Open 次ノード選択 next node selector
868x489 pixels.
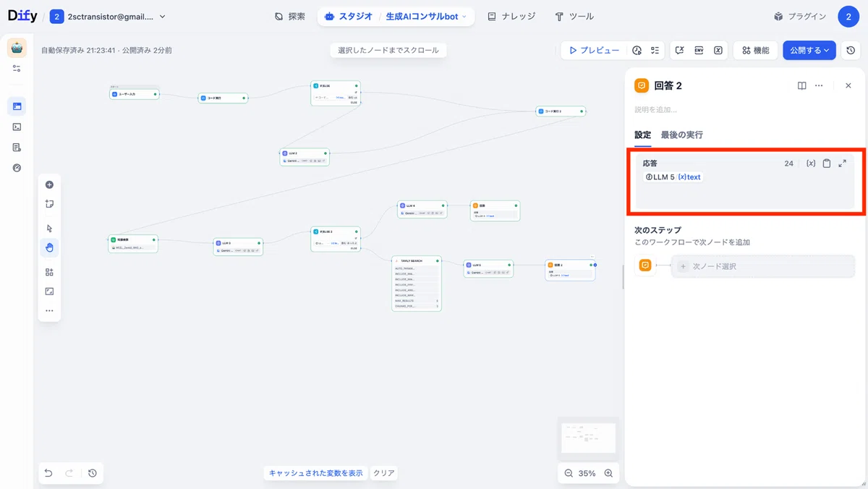coord(763,266)
